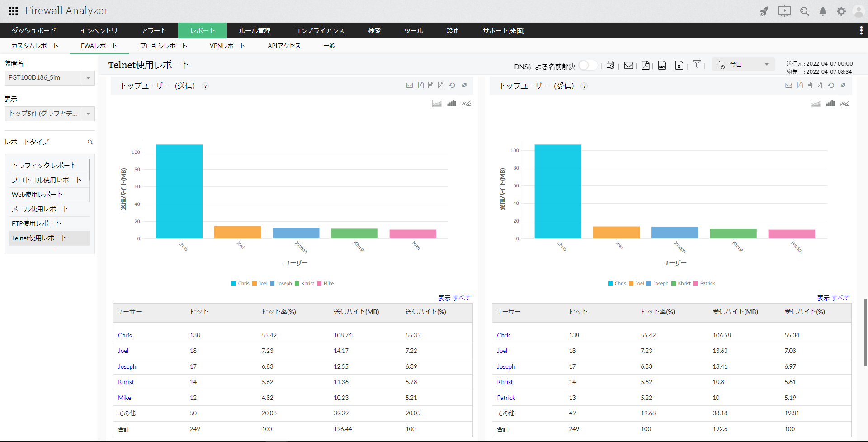The image size is (868, 442).
Task: Export the whole report as PDF
Action: (x=646, y=66)
